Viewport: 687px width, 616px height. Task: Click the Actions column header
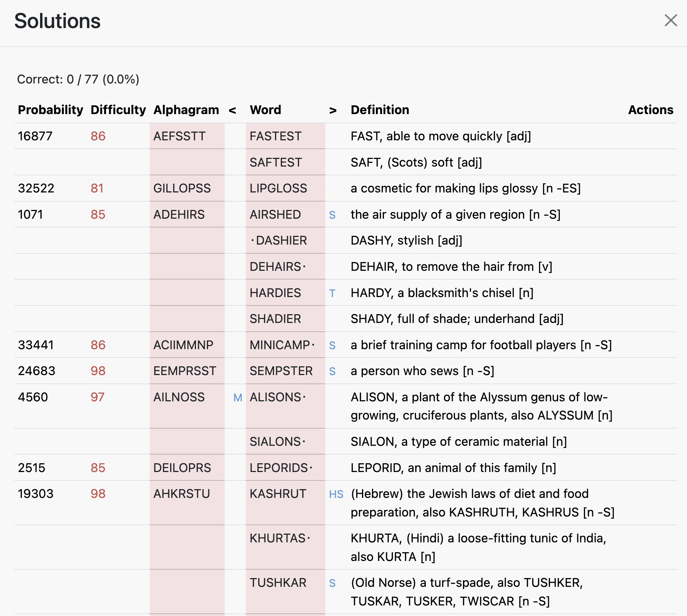[x=651, y=110]
